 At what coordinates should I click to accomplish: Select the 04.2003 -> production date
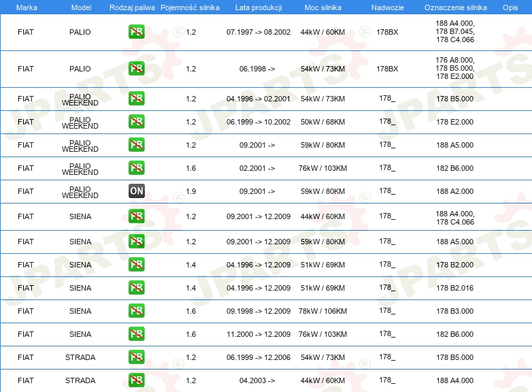[x=257, y=380]
